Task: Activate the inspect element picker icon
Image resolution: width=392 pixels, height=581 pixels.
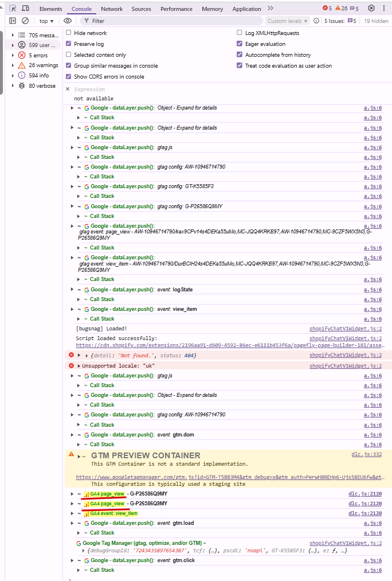Action: [x=13, y=8]
